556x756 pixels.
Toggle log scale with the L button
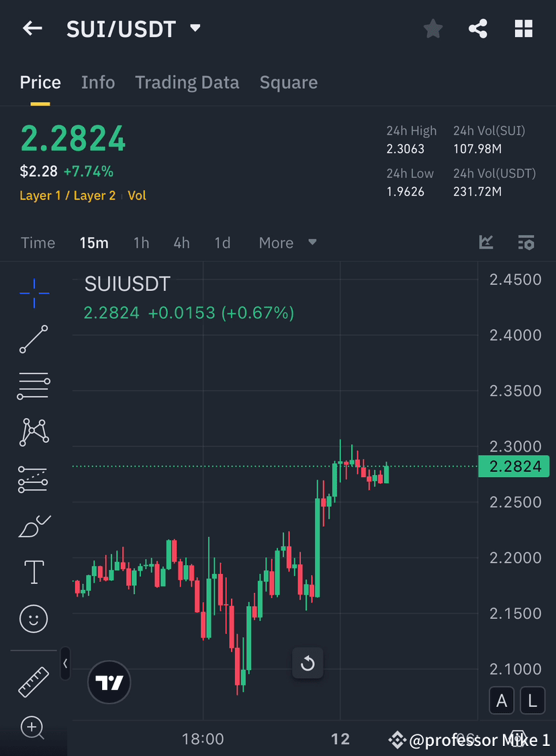532,700
